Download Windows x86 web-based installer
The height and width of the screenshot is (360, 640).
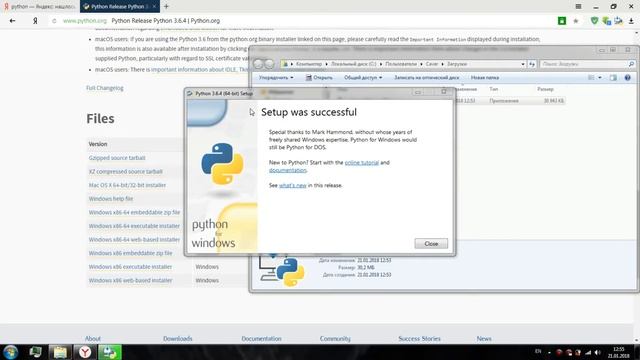pyautogui.click(x=130, y=280)
